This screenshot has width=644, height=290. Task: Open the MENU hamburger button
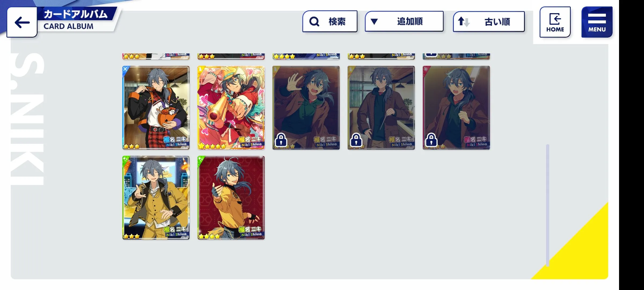tap(597, 22)
